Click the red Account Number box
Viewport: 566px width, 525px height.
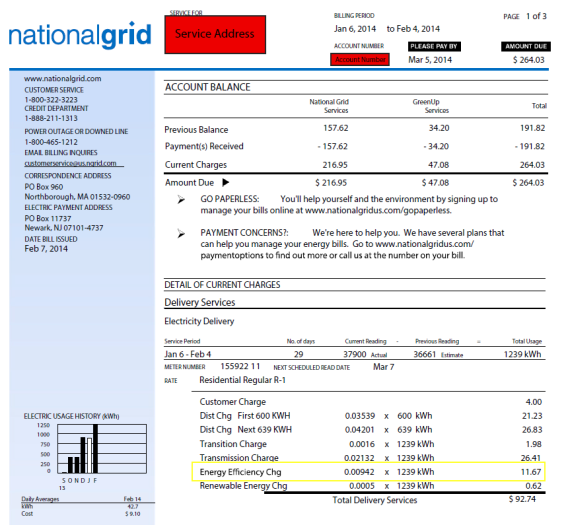360,60
